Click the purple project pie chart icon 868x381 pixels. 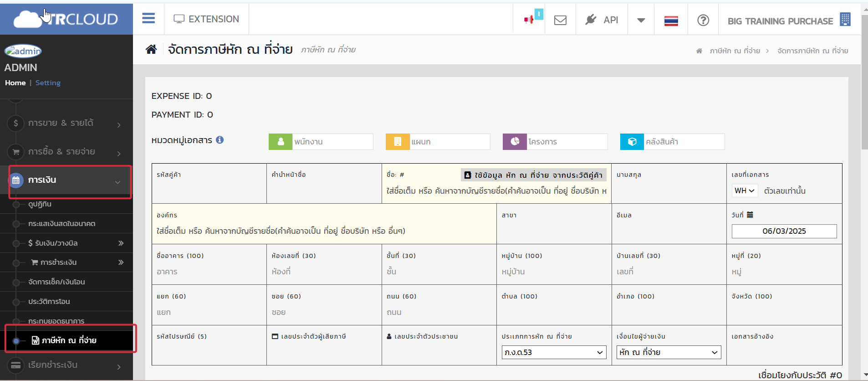pos(515,142)
